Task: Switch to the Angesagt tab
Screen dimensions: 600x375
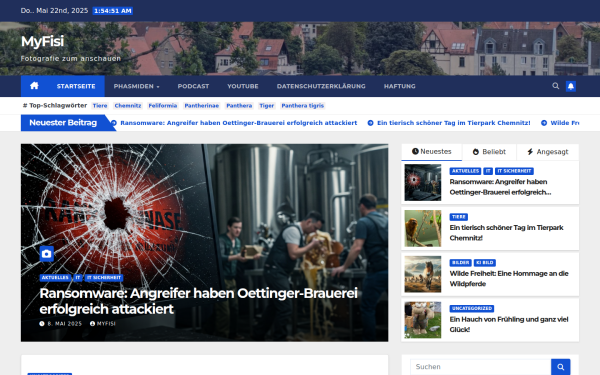Action: (x=548, y=152)
